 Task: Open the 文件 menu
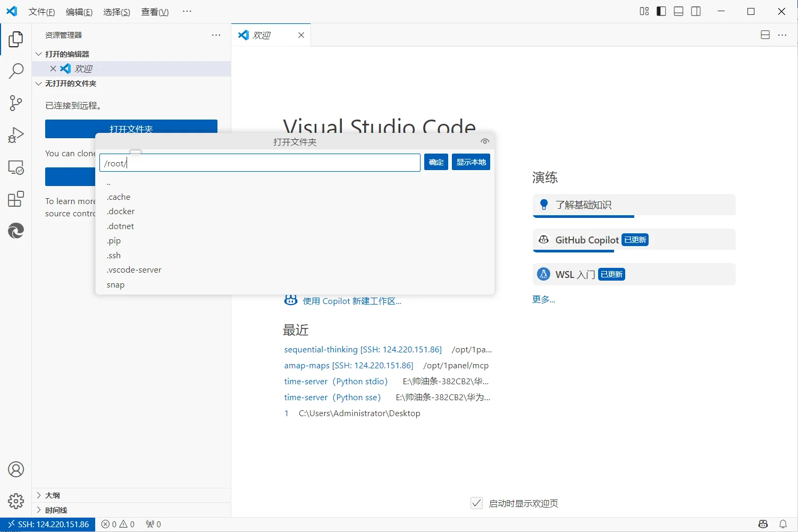click(x=41, y=11)
